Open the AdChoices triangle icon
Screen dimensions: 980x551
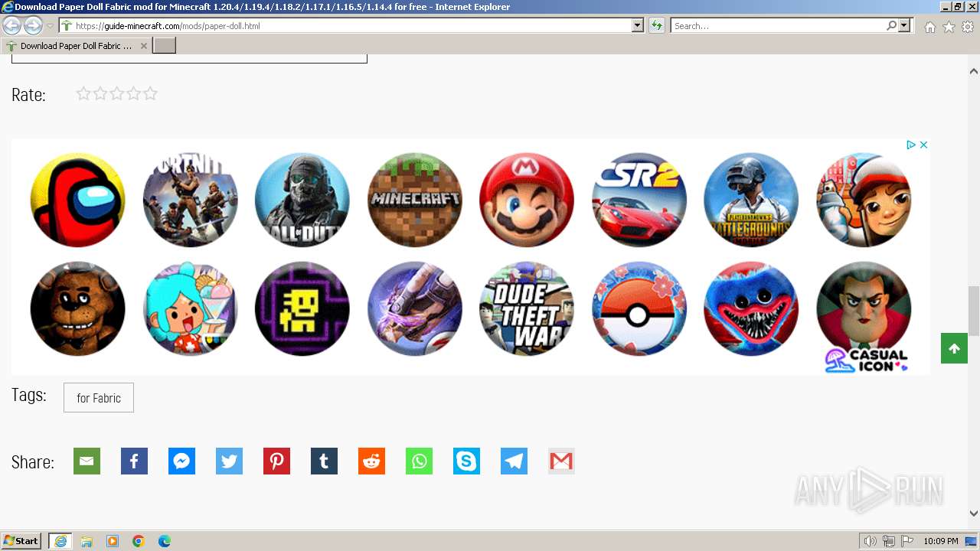click(911, 145)
